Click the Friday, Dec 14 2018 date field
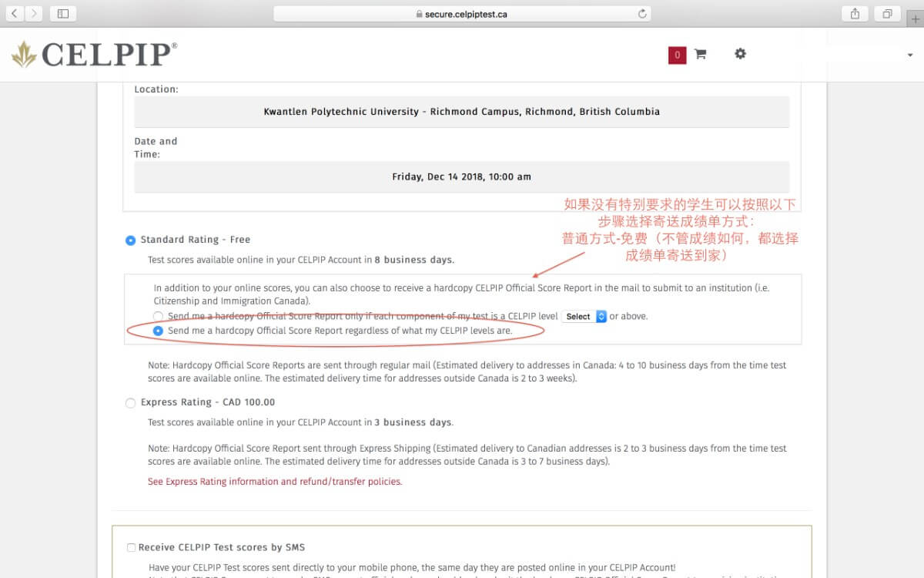Viewport: 924px width, 578px height. pos(462,176)
